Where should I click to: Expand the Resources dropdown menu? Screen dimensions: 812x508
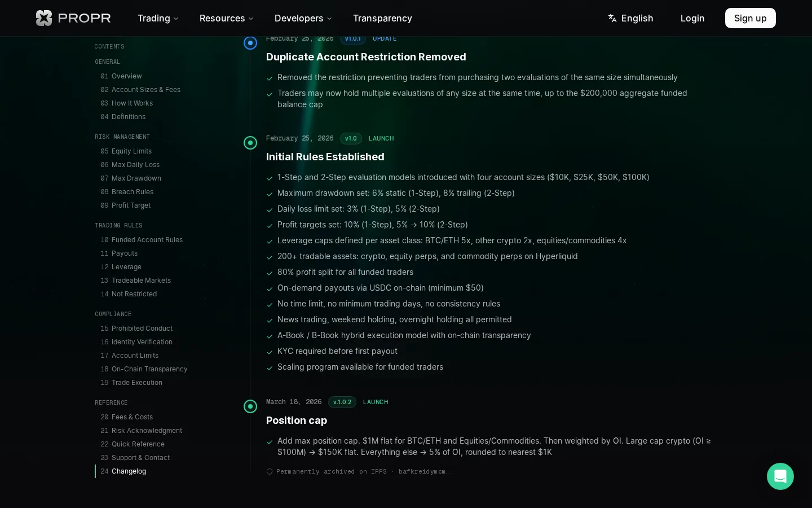click(x=227, y=18)
